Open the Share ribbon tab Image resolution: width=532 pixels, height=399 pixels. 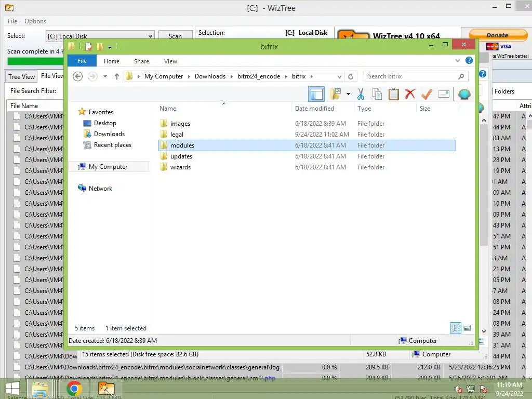tap(141, 61)
